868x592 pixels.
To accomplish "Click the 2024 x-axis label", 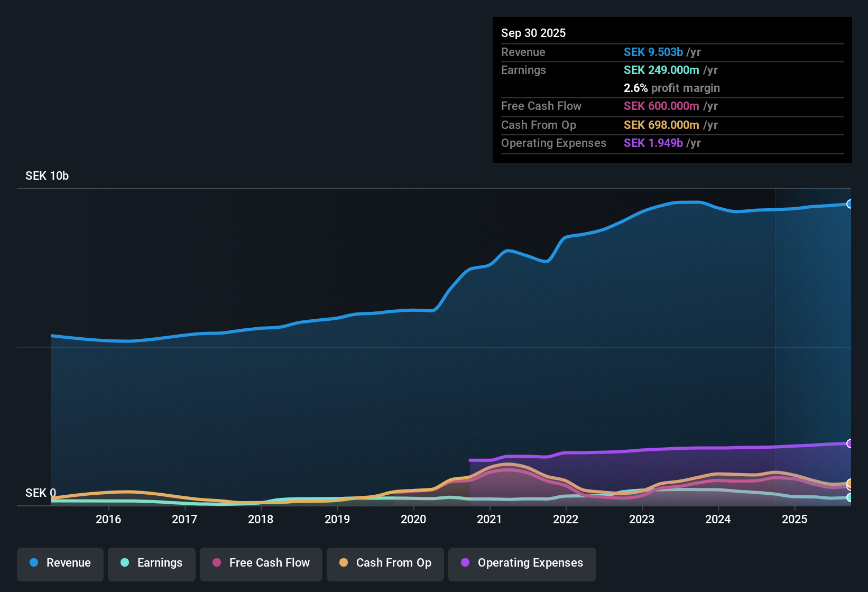I will coord(718,520).
